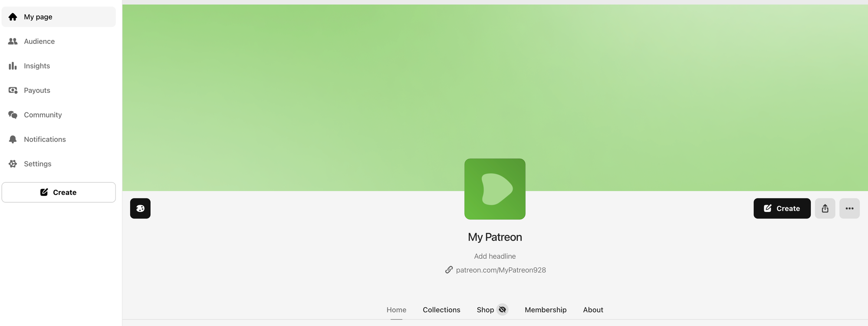Click the My Patreon page title

point(495,237)
